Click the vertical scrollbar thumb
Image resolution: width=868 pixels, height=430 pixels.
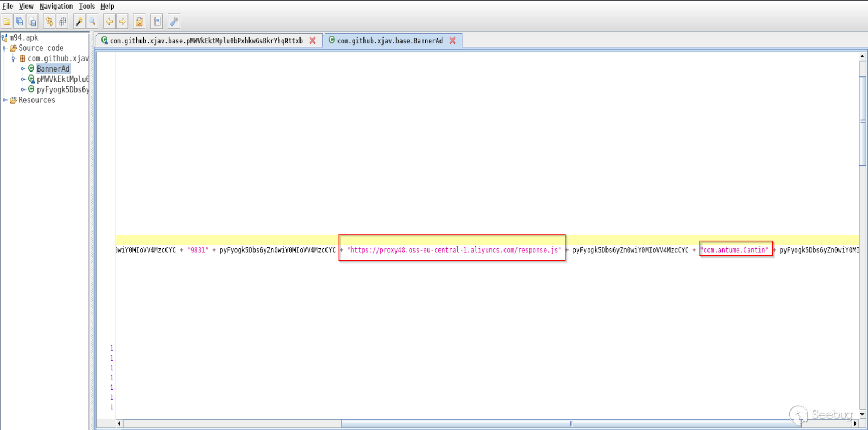point(863,121)
